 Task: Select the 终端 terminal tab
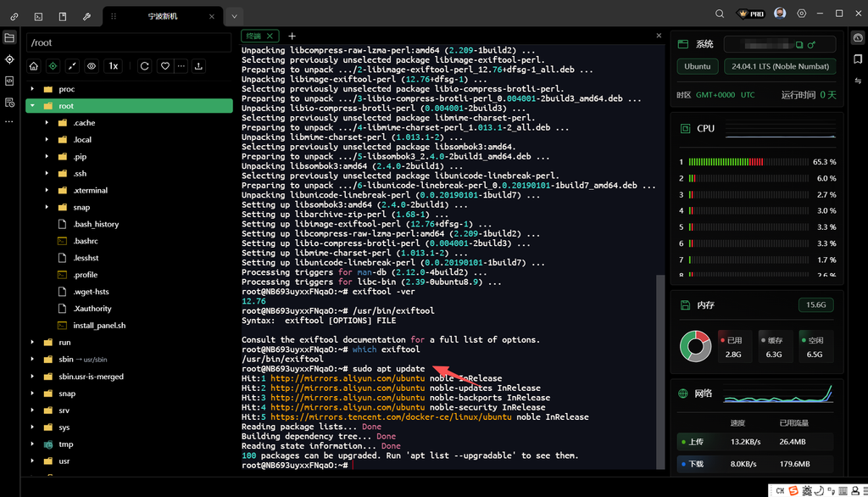(253, 36)
